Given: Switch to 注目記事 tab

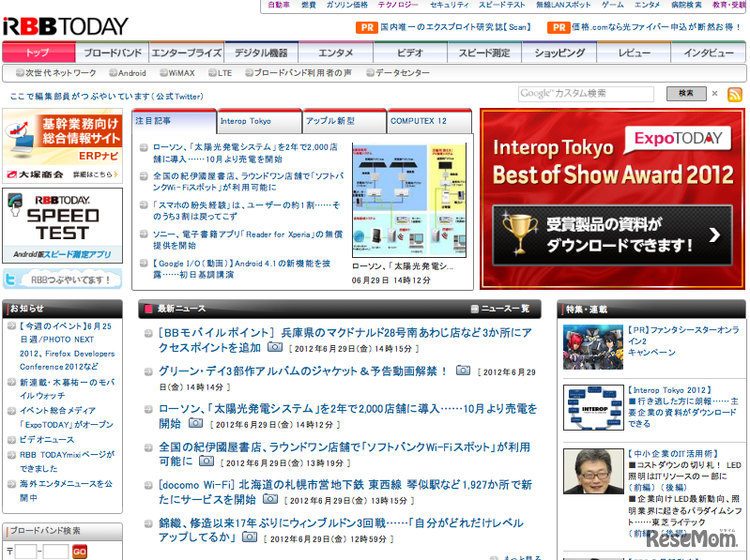Looking at the screenshot, I should [174, 121].
